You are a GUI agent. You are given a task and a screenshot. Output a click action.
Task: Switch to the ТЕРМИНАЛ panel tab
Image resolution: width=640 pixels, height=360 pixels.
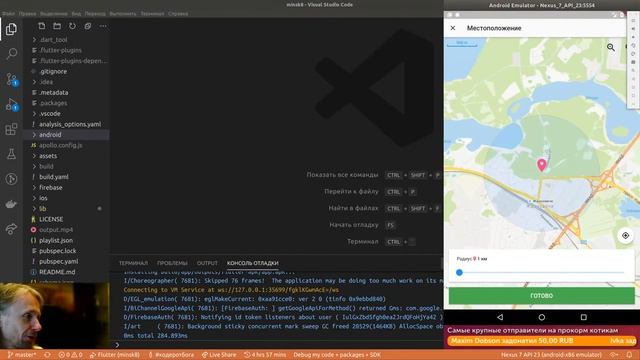pos(133,263)
